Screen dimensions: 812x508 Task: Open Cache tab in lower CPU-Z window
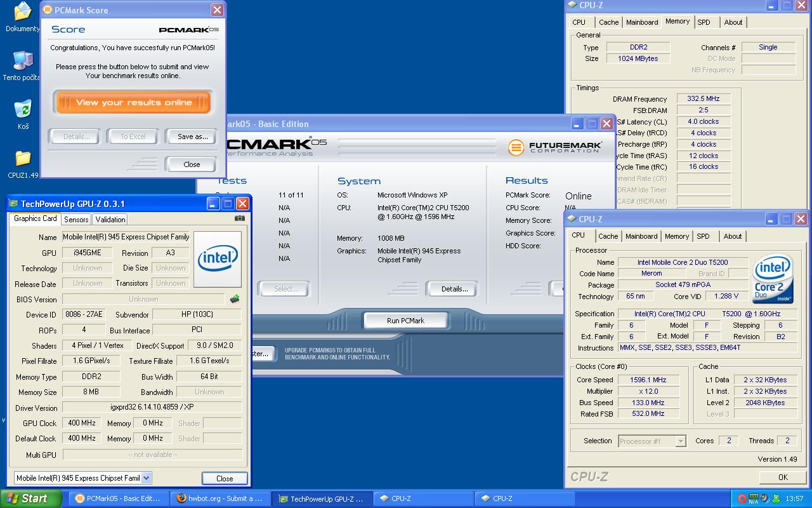(x=608, y=236)
